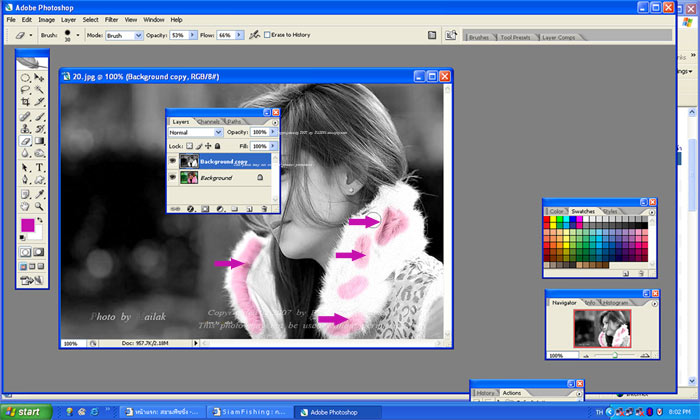Select the Slice tool
Viewport: 700px width, 420px height.
pos(39,102)
